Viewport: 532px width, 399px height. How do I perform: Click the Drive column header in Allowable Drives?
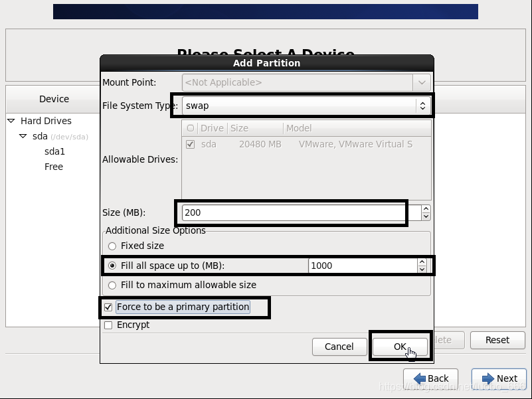tap(212, 128)
